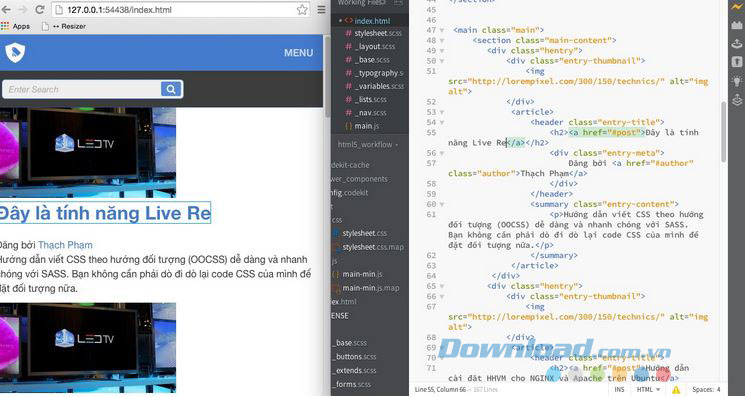Image resolution: width=745 pixels, height=397 pixels.
Task: Open the Chrome hamburger menu icon
Action: point(322,9)
